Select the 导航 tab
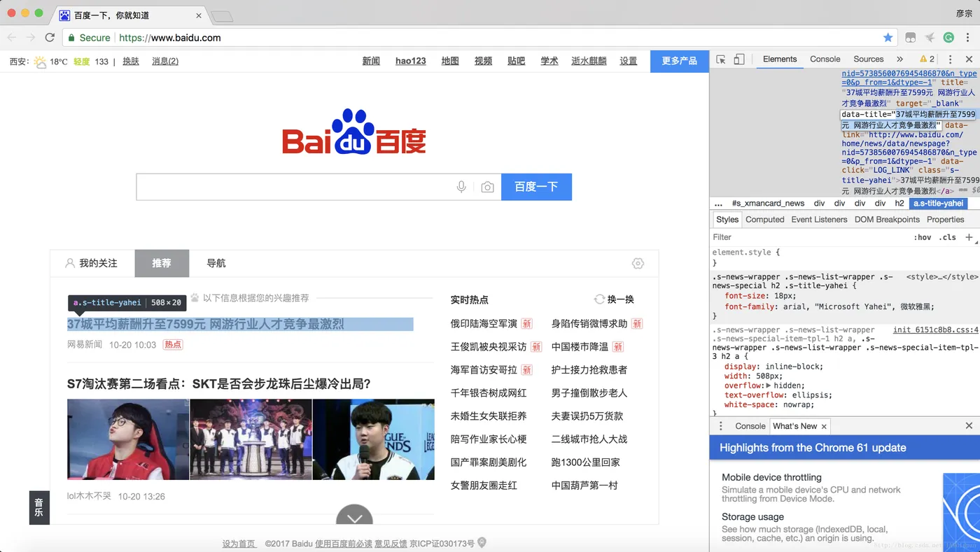Image resolution: width=980 pixels, height=552 pixels. 216,264
